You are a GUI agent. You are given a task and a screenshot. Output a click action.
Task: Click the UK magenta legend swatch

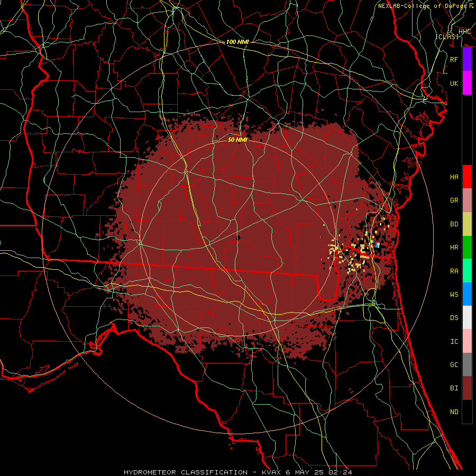(467, 83)
